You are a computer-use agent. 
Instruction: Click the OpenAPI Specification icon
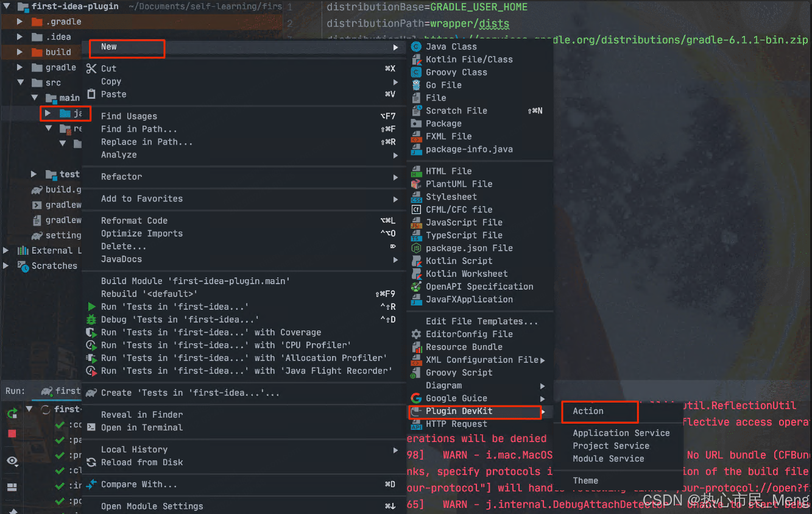click(416, 287)
